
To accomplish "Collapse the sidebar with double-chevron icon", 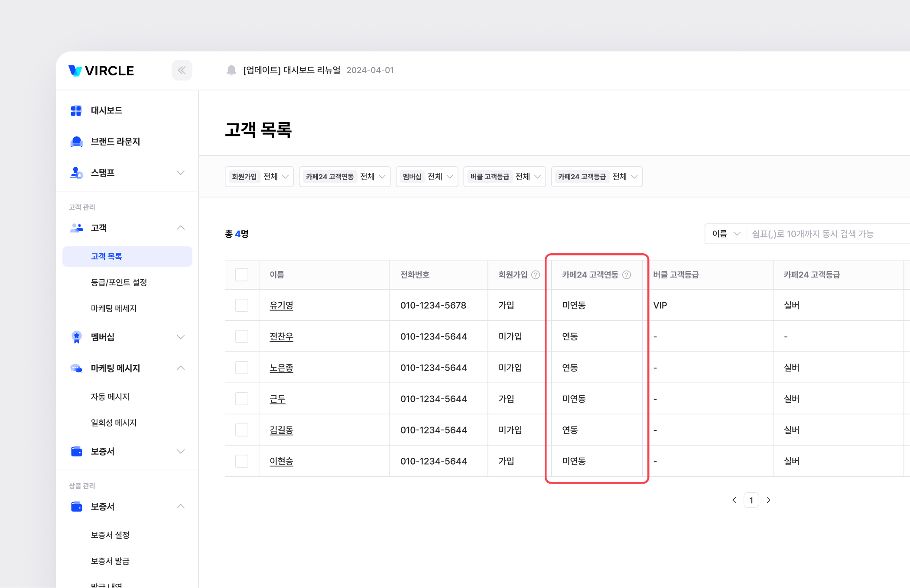I will tap(182, 70).
